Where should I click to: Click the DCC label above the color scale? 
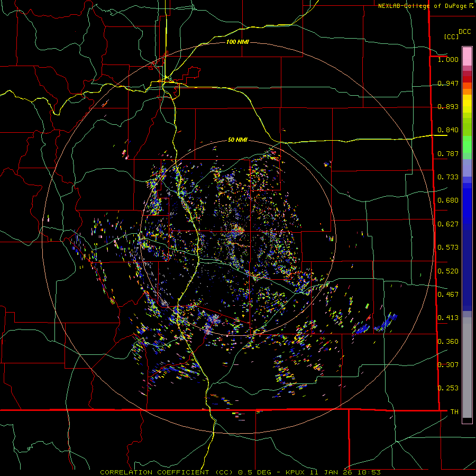(464, 31)
